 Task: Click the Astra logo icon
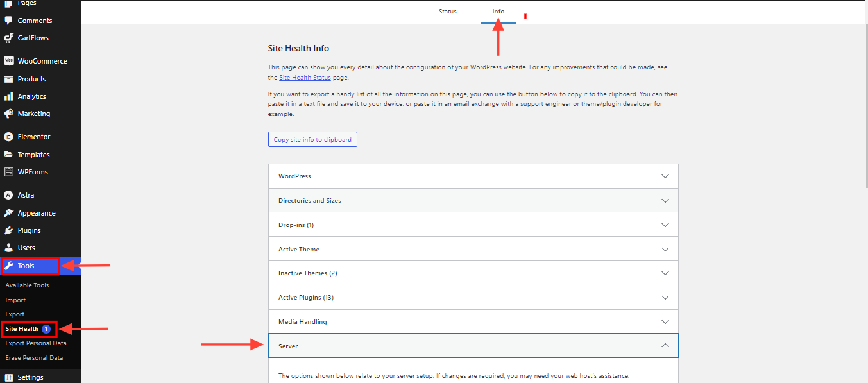(8, 195)
